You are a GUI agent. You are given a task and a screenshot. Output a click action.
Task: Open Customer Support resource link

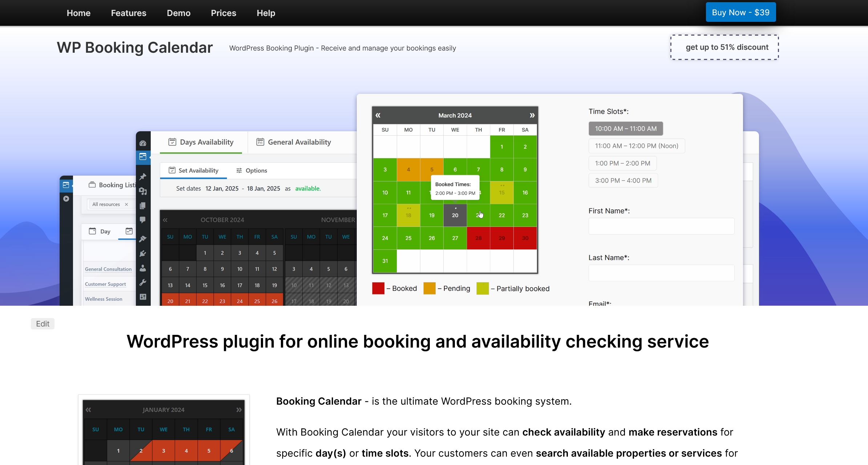click(x=105, y=284)
